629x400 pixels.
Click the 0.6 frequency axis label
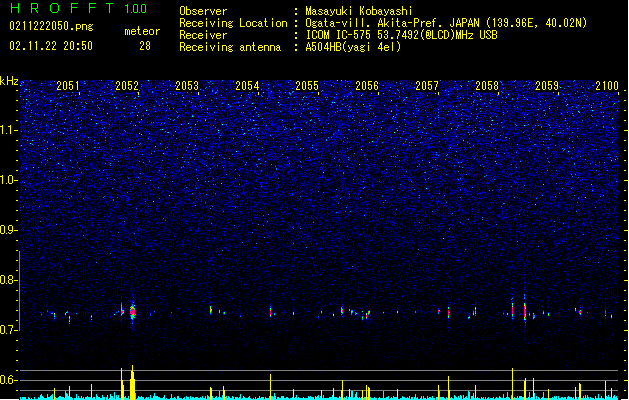point(9,380)
